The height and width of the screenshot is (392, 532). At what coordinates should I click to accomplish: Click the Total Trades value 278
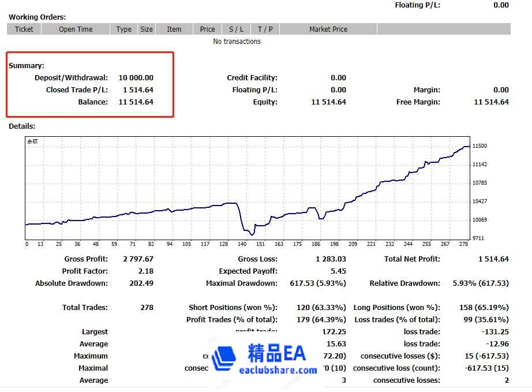147,308
